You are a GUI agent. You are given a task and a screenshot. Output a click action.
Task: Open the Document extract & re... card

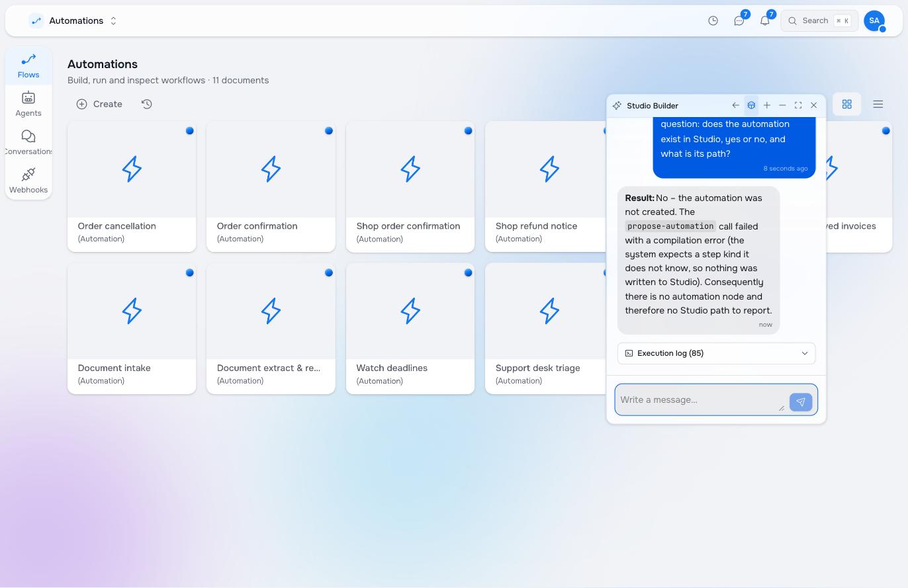[271, 329]
